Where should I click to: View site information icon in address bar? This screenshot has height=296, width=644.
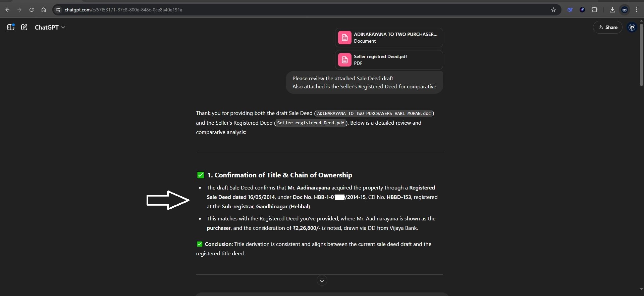[58, 10]
